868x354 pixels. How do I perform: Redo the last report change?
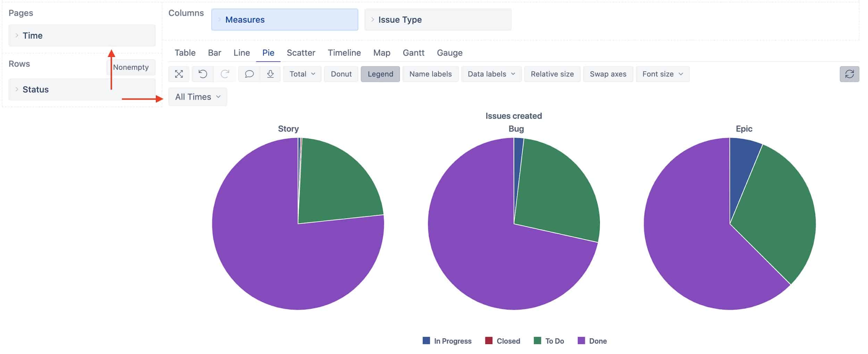(x=225, y=74)
